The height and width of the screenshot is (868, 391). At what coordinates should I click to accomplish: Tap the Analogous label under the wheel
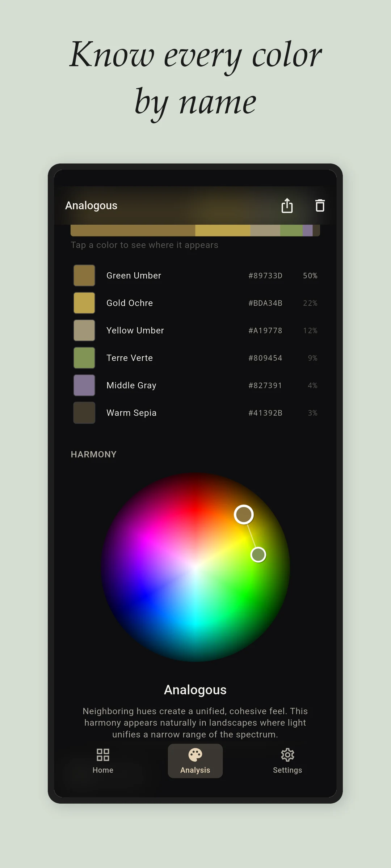(x=195, y=690)
